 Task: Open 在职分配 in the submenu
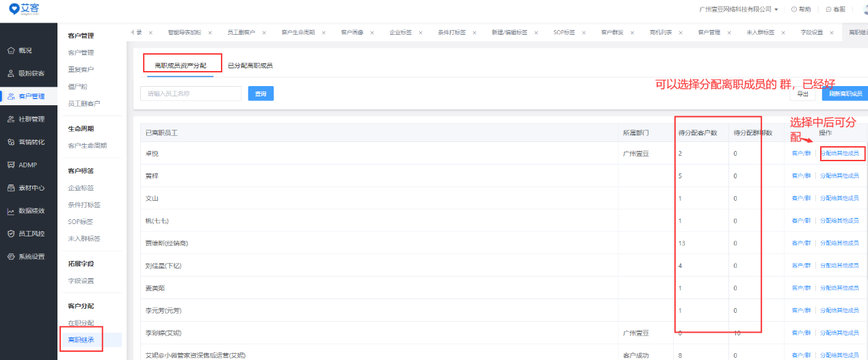[x=81, y=322]
